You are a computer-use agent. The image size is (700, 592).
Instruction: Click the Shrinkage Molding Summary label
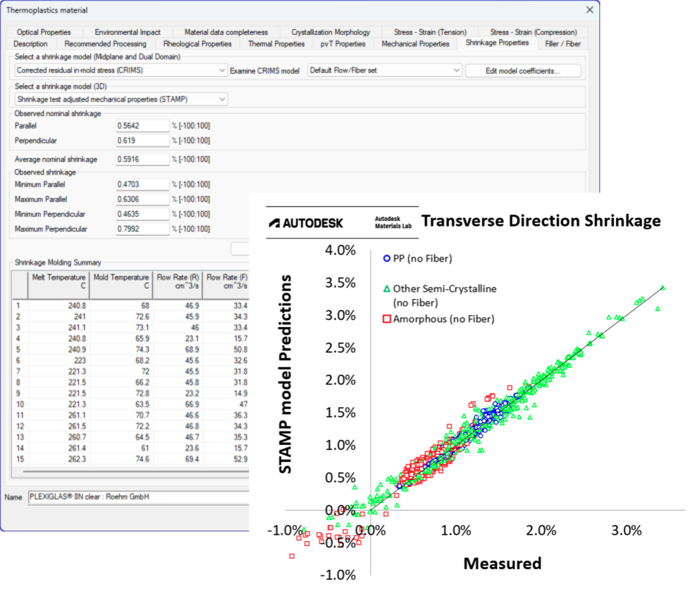click(58, 263)
